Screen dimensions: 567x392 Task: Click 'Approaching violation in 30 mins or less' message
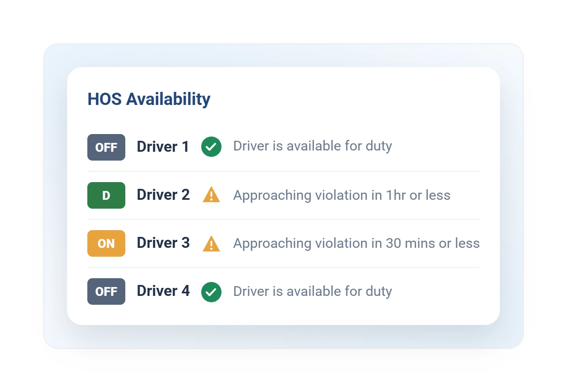coord(356,243)
